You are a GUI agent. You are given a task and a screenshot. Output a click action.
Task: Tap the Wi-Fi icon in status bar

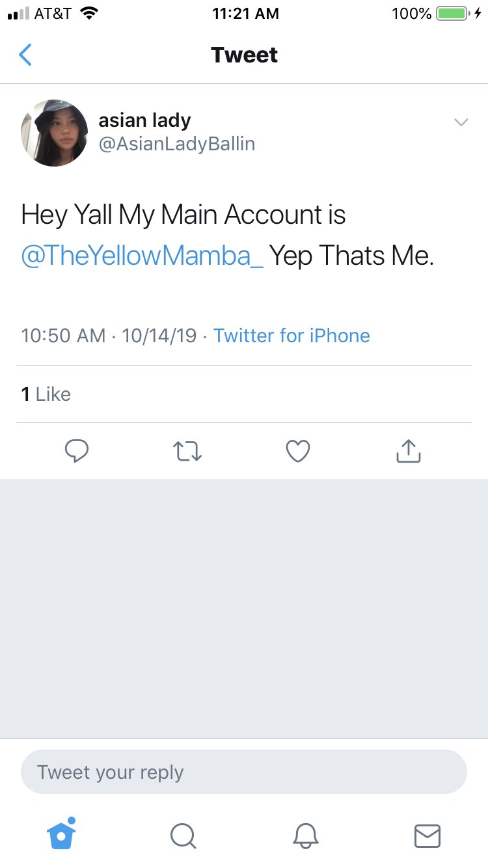(88, 13)
